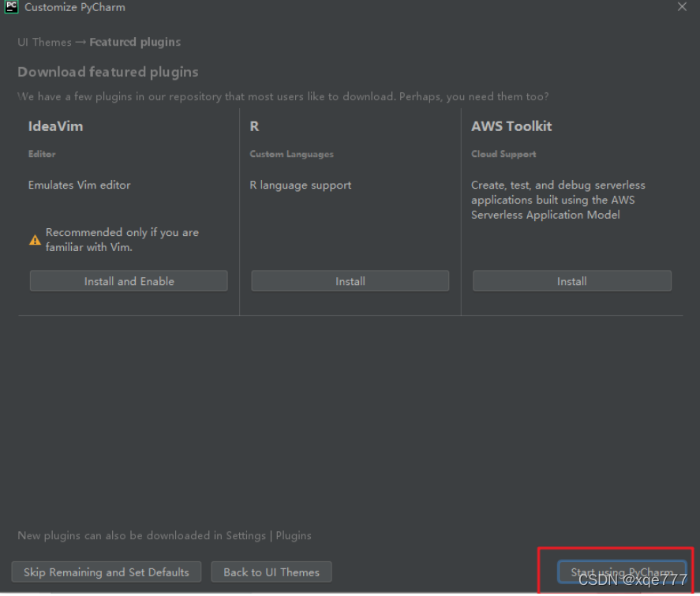The image size is (700, 596).
Task: Click Skip Remaining and Set Defaults
Action: coord(107,572)
